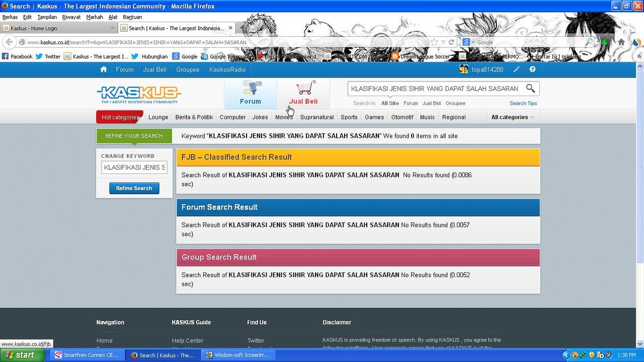Open a new tab with plus button
The image size is (644, 362).
(243, 28)
